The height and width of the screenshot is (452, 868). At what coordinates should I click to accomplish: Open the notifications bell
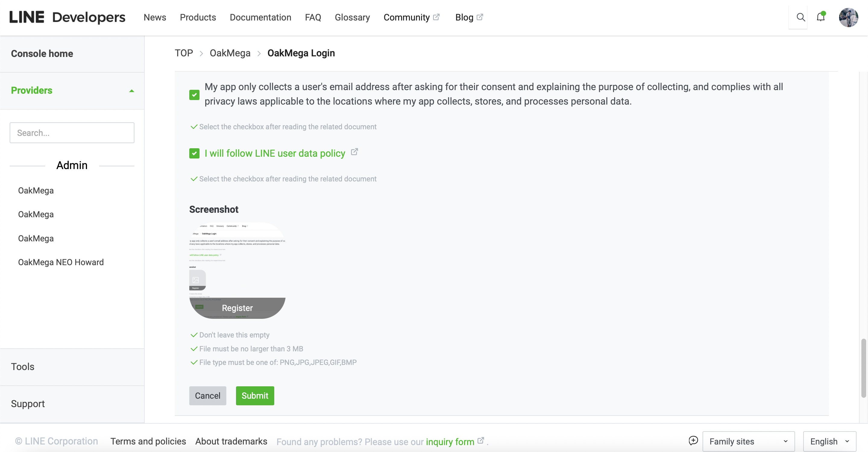pos(820,17)
